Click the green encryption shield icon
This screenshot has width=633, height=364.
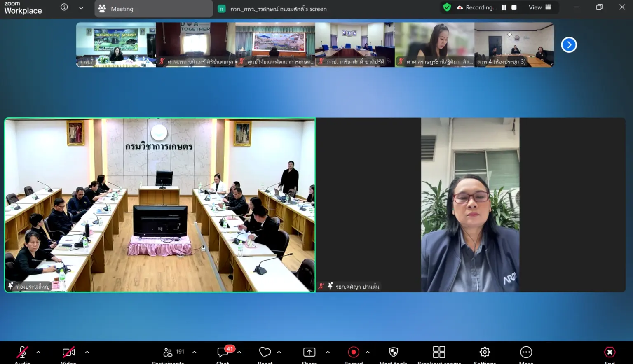[447, 7]
